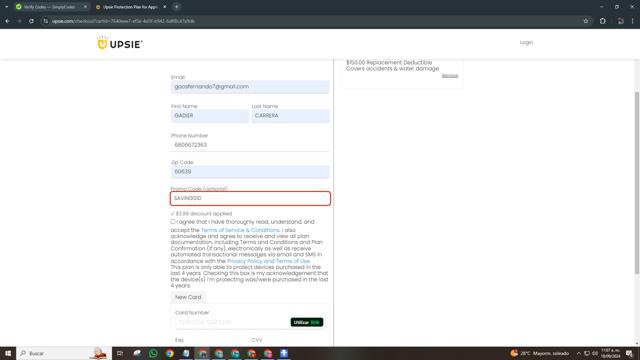Click the Remove link in order summary
The height and width of the screenshot is (360, 640).
click(x=450, y=76)
